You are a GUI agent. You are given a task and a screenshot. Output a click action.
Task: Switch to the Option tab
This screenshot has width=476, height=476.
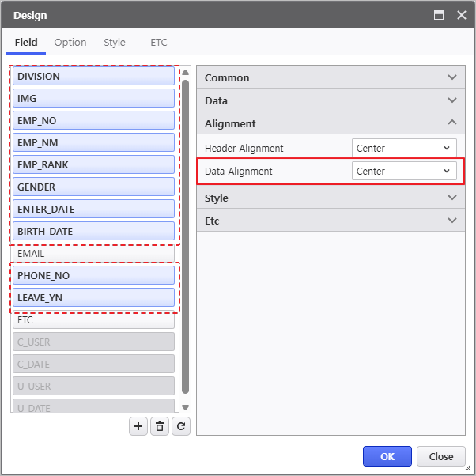[x=70, y=43]
